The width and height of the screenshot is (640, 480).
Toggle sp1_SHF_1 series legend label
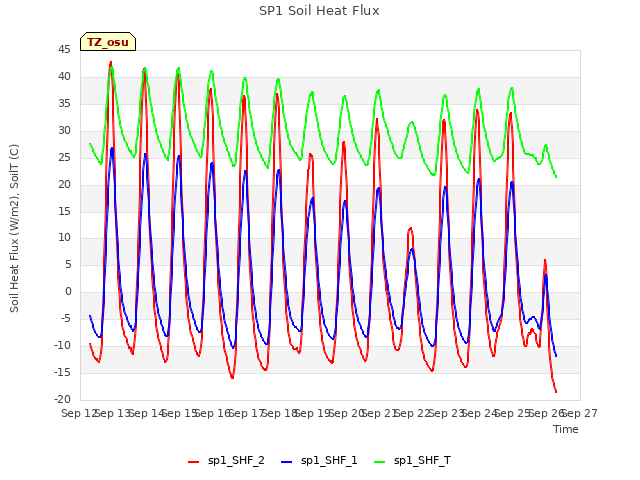click(329, 461)
